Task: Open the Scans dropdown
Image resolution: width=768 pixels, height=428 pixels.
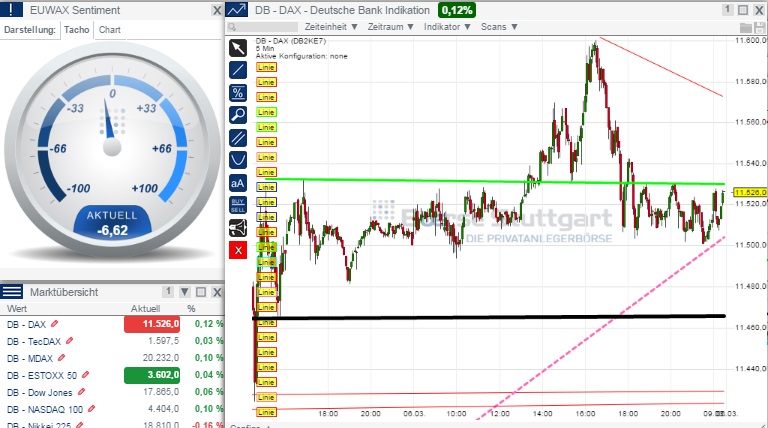Action: coord(499,27)
